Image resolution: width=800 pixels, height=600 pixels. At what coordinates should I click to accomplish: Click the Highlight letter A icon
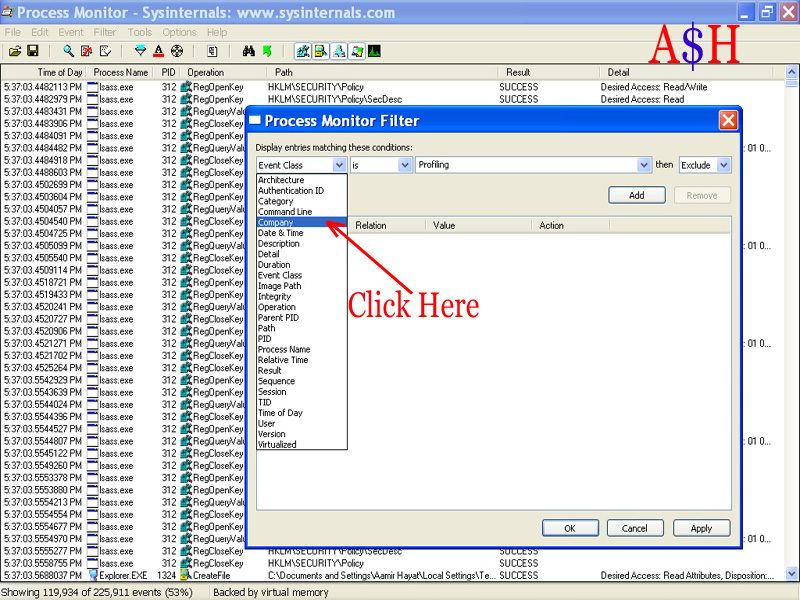159,51
